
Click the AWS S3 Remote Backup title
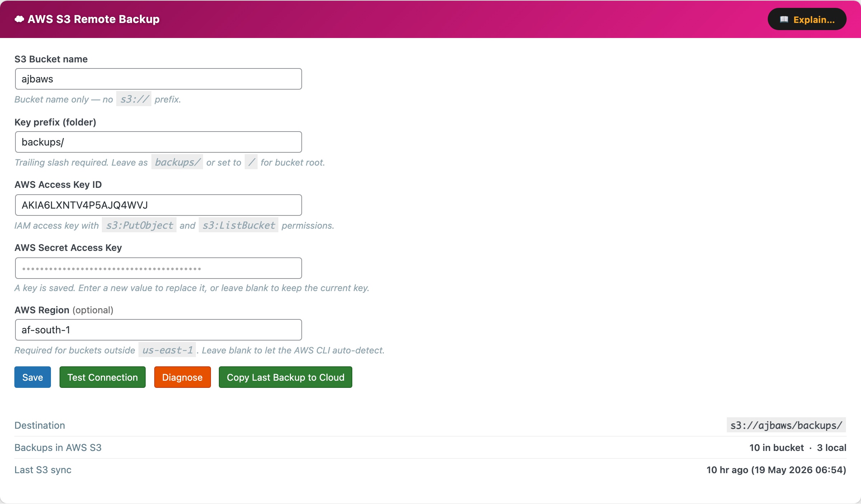click(x=94, y=19)
